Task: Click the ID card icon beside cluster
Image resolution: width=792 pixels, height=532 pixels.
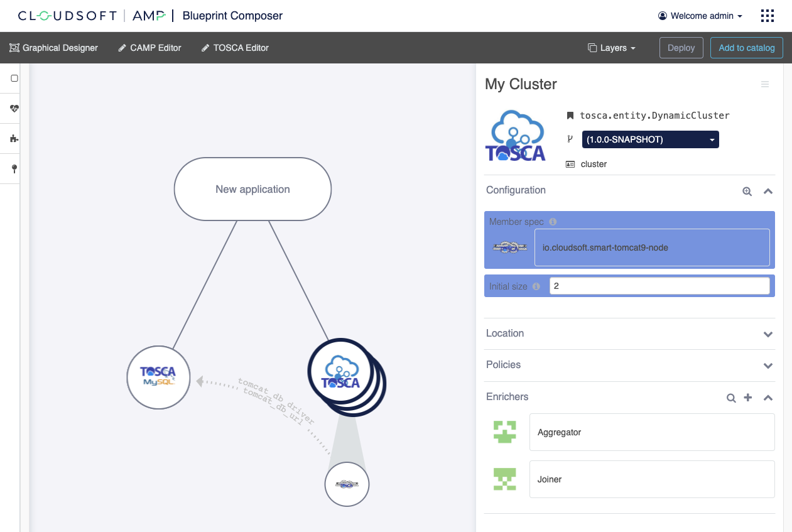Action: 570,164
